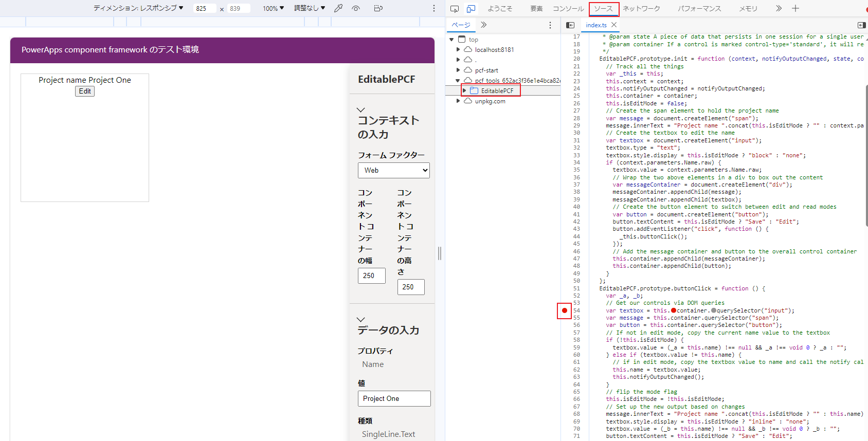Click the breakpoint dot on line 54

[565, 310]
